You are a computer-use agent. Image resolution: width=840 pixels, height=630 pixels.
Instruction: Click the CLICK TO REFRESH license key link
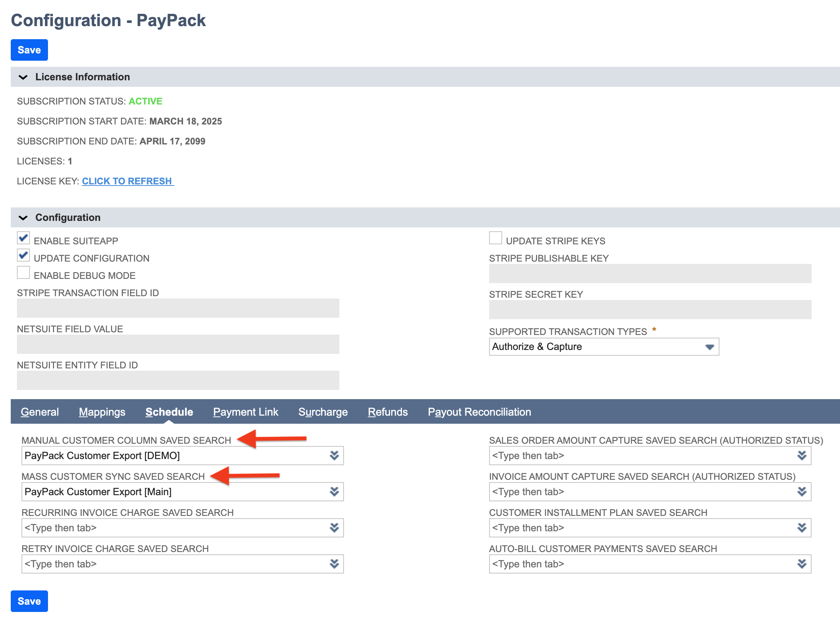128,181
